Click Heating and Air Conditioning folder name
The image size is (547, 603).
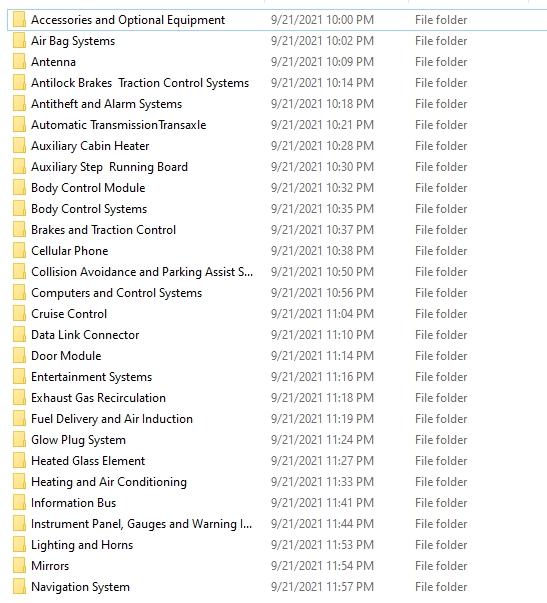click(x=109, y=482)
